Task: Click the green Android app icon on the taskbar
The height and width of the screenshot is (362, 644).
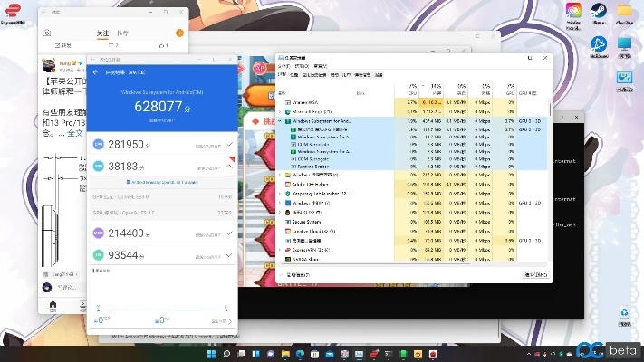Action: [403, 354]
